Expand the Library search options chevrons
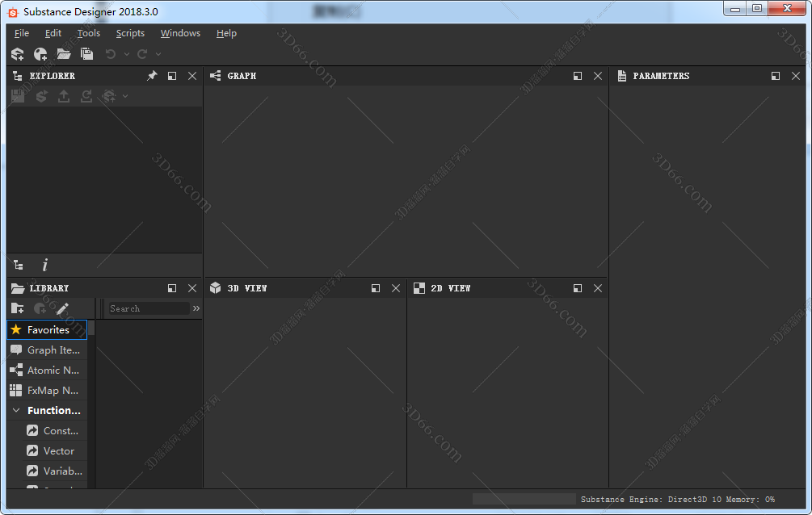The height and width of the screenshot is (515, 812). [196, 308]
